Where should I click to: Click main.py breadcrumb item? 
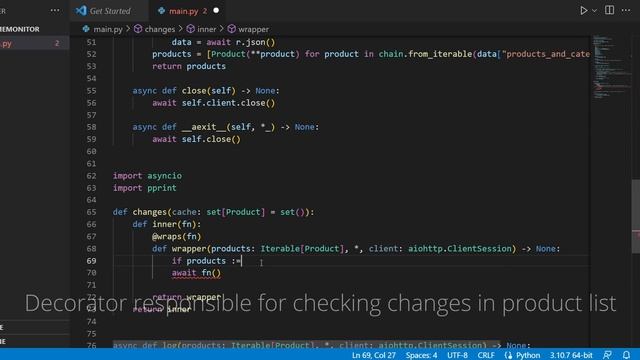coord(108,29)
